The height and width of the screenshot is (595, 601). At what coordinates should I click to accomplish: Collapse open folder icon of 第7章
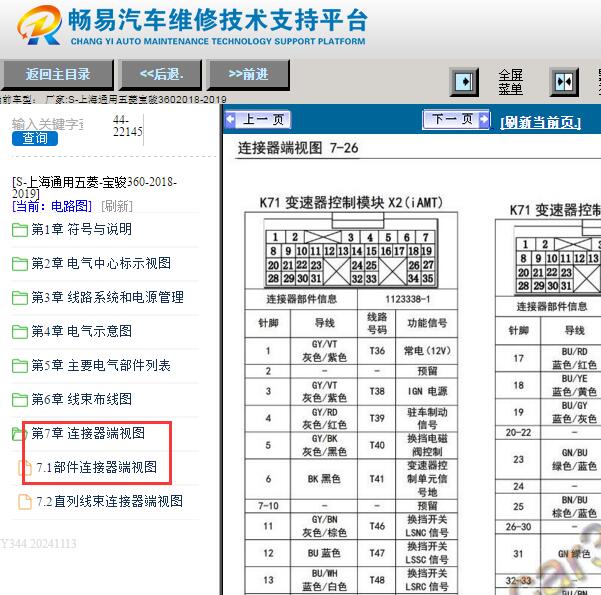(18, 434)
